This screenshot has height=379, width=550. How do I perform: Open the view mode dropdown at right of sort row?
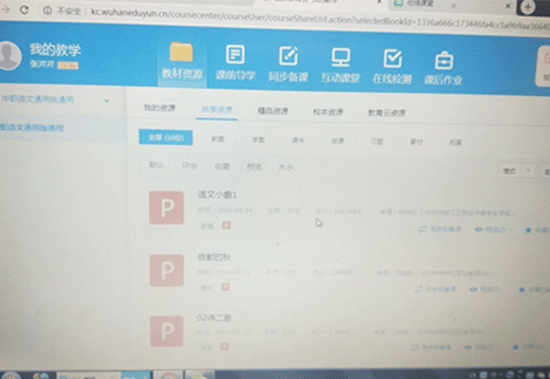coord(516,171)
